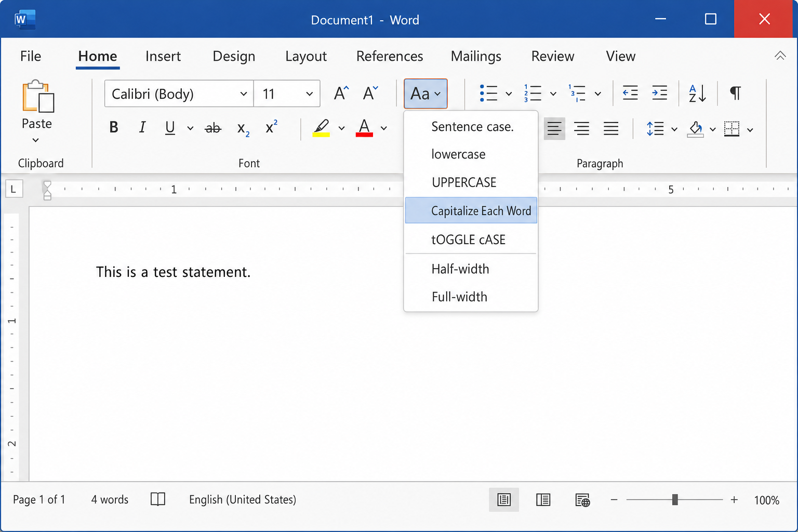Click the tab stop selector L icon
The height and width of the screenshot is (532, 798).
(x=14, y=189)
